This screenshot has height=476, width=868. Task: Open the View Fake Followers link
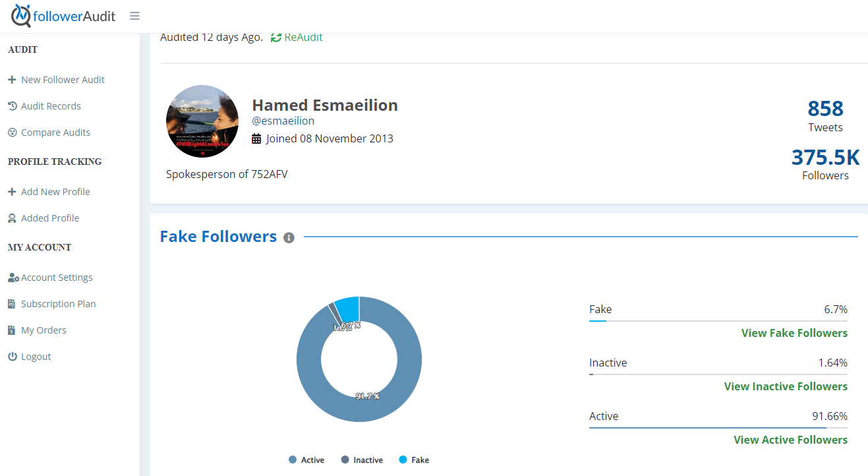(x=794, y=333)
